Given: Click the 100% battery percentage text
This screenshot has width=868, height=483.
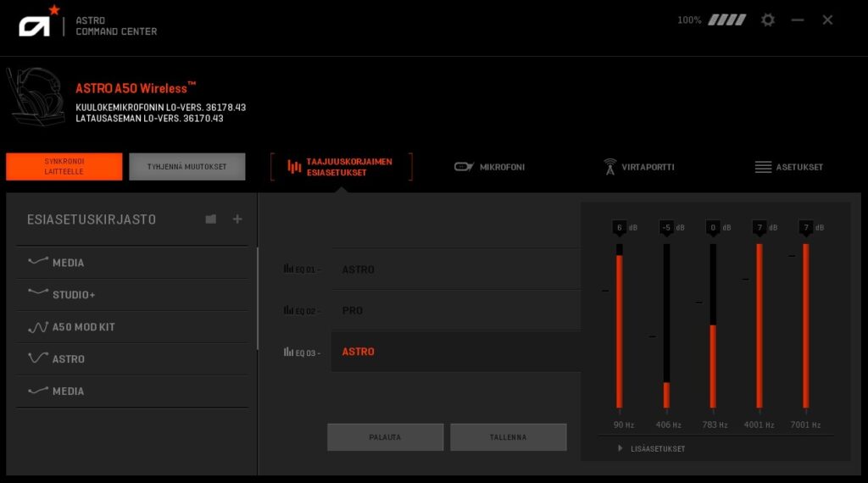Looking at the screenshot, I should point(689,20).
